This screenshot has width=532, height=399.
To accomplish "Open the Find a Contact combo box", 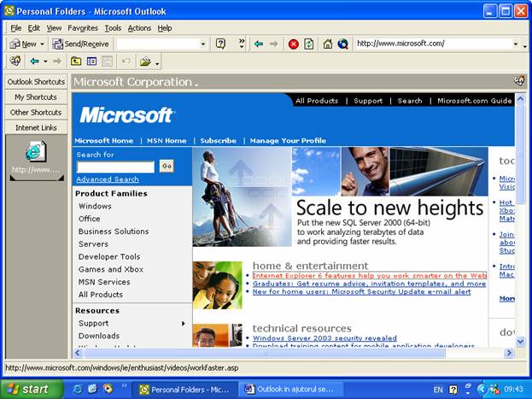I will pyautogui.click(x=161, y=44).
